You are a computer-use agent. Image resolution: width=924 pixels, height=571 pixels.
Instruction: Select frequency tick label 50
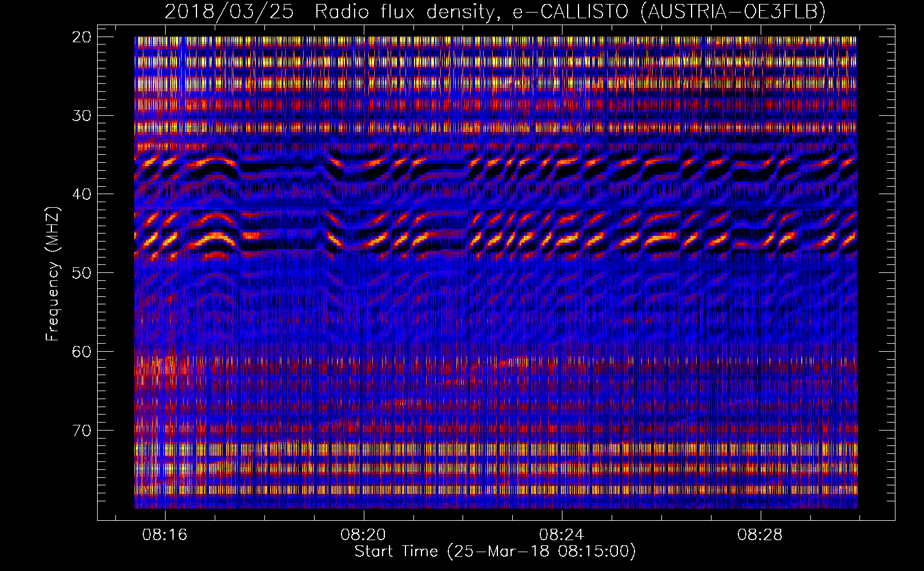[x=82, y=273]
